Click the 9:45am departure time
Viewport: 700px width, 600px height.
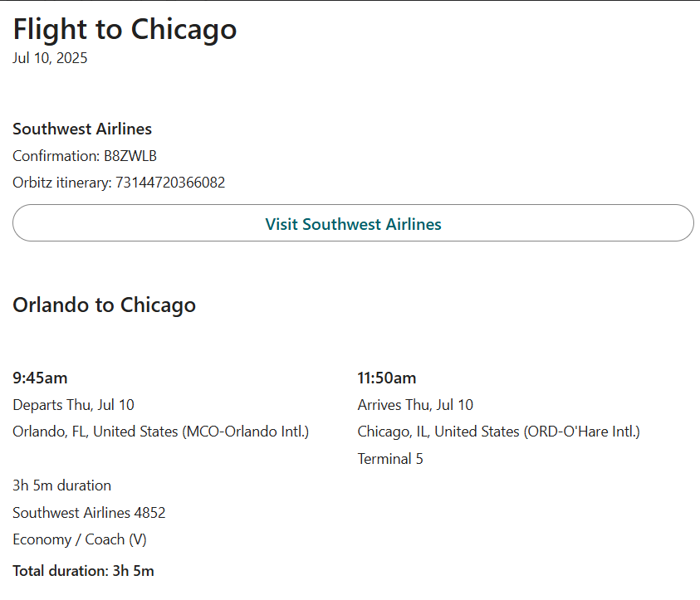point(40,378)
